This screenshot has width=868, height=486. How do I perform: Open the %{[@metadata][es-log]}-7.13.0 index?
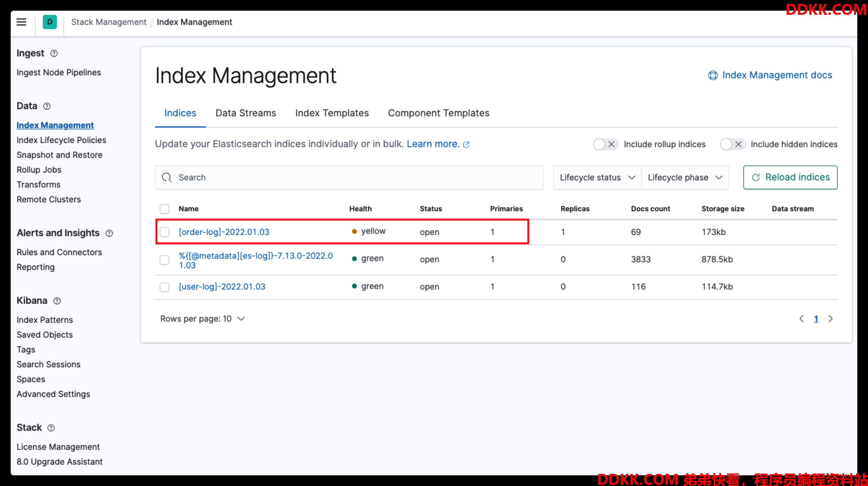pos(256,260)
